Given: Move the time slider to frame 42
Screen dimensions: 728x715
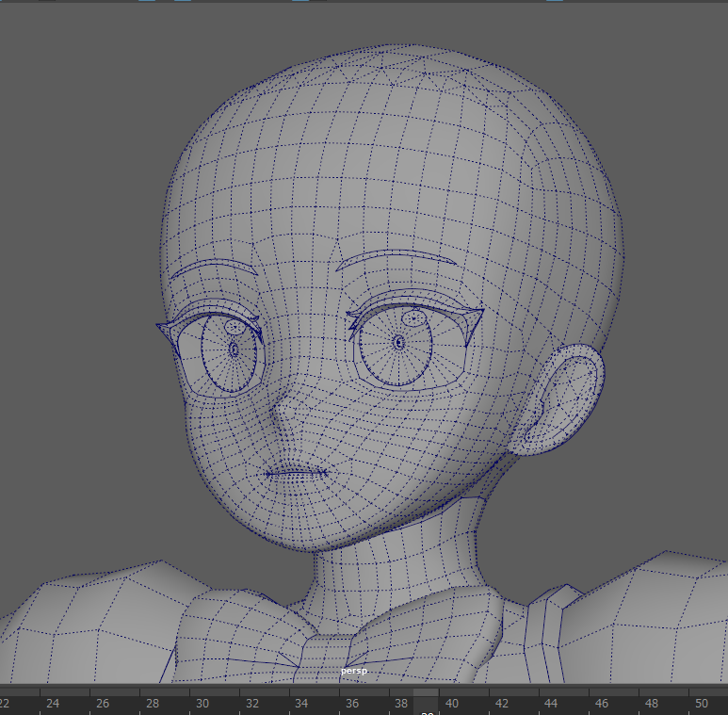Looking at the screenshot, I should pos(501,704).
